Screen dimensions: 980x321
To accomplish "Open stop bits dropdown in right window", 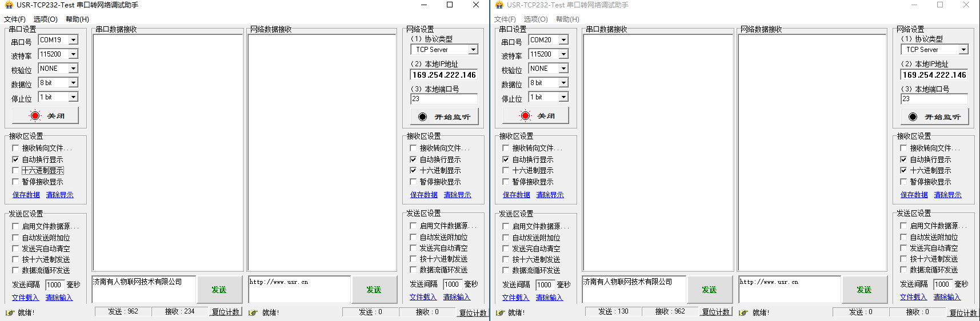I will [563, 97].
